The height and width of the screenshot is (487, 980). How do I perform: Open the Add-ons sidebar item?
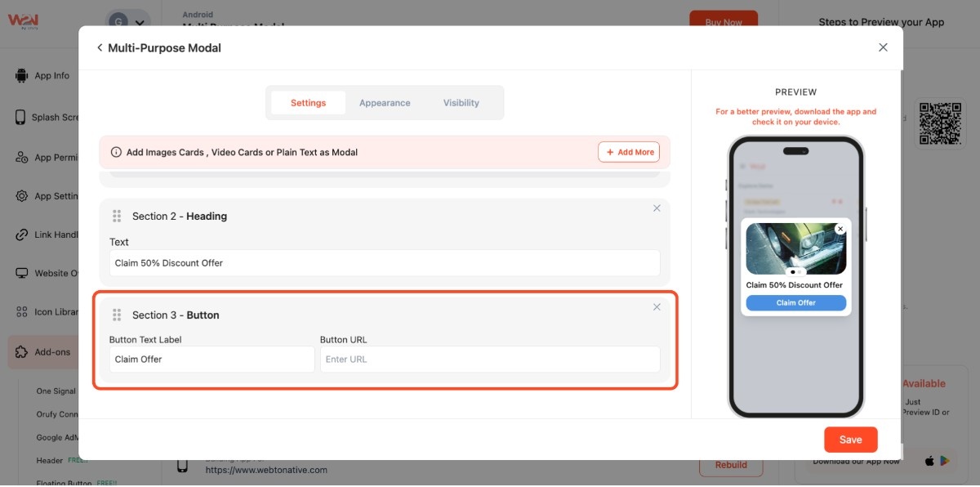point(52,352)
